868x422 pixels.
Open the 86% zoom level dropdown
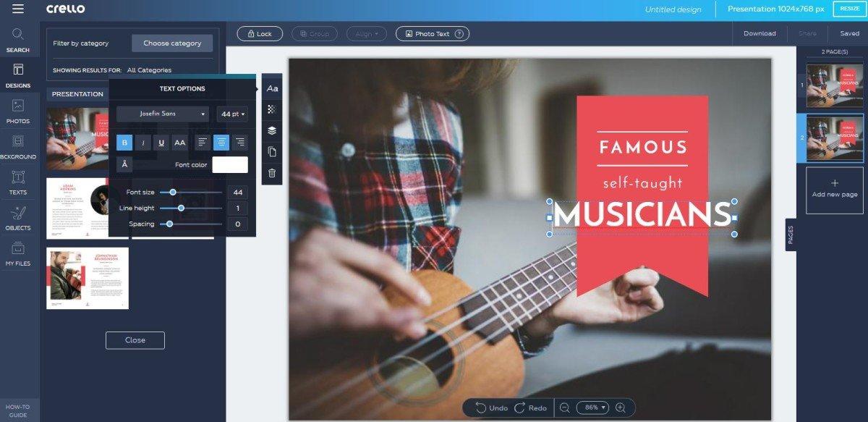(592, 408)
